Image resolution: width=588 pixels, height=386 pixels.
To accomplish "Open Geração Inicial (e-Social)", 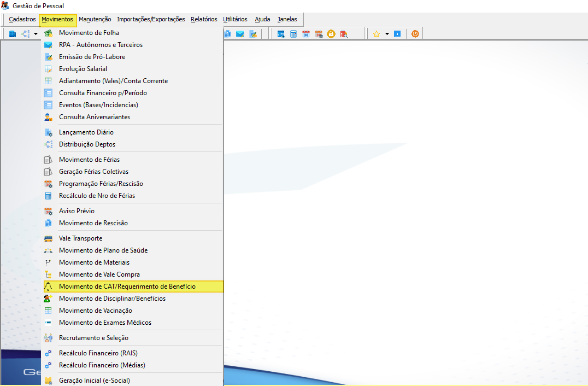I will click(x=133, y=381).
